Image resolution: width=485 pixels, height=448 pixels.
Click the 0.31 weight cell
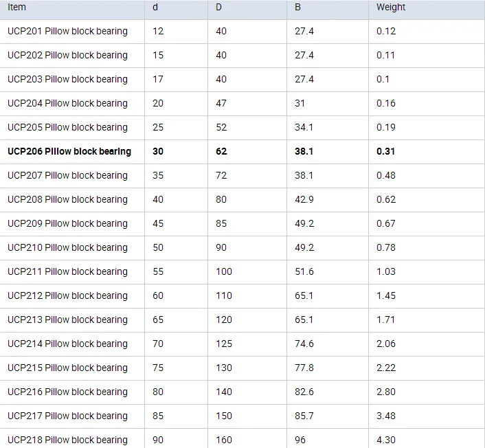click(385, 151)
